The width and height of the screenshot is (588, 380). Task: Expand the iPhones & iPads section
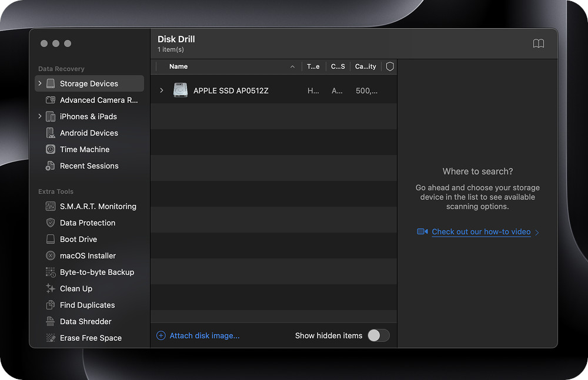(x=40, y=117)
